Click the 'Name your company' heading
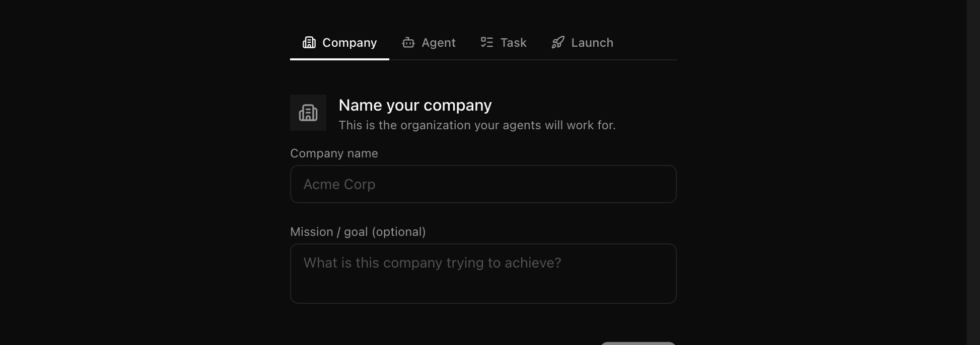 point(415,105)
